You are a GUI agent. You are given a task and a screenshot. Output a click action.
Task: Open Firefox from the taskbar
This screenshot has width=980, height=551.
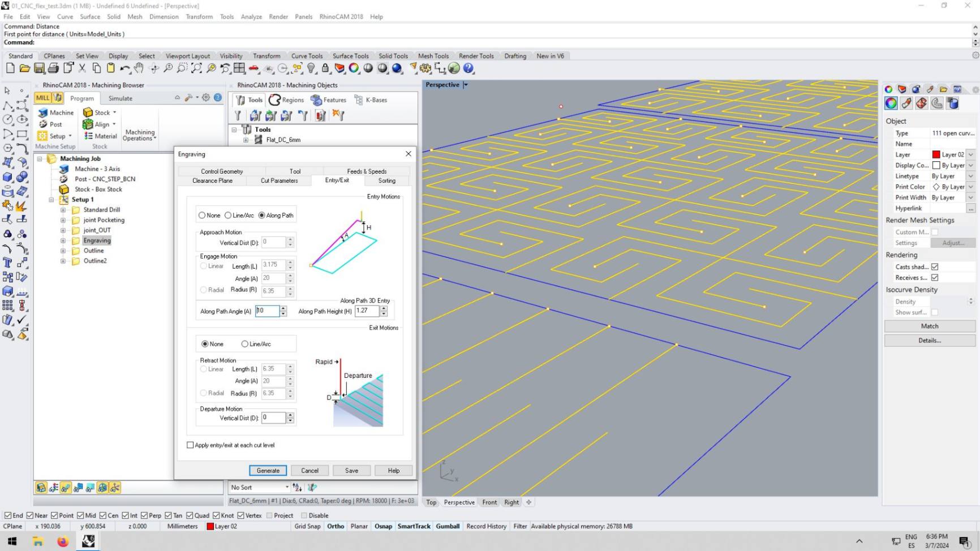pos(63,541)
